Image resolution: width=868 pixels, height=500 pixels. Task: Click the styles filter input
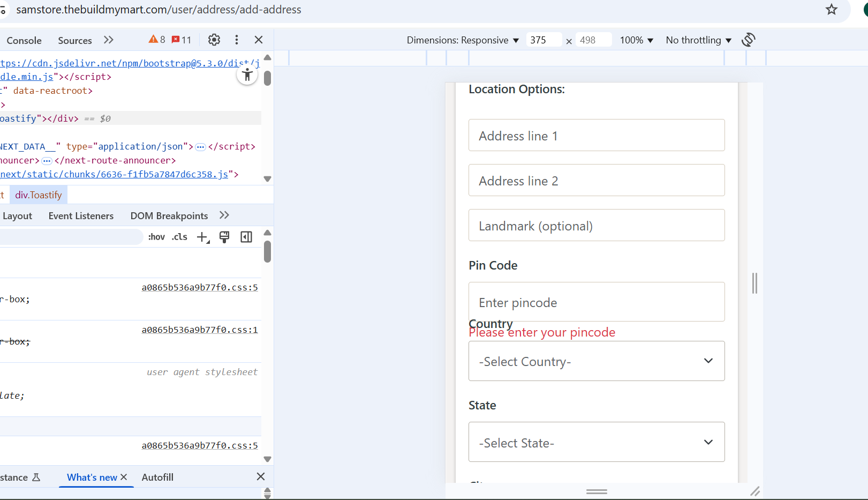(x=71, y=237)
